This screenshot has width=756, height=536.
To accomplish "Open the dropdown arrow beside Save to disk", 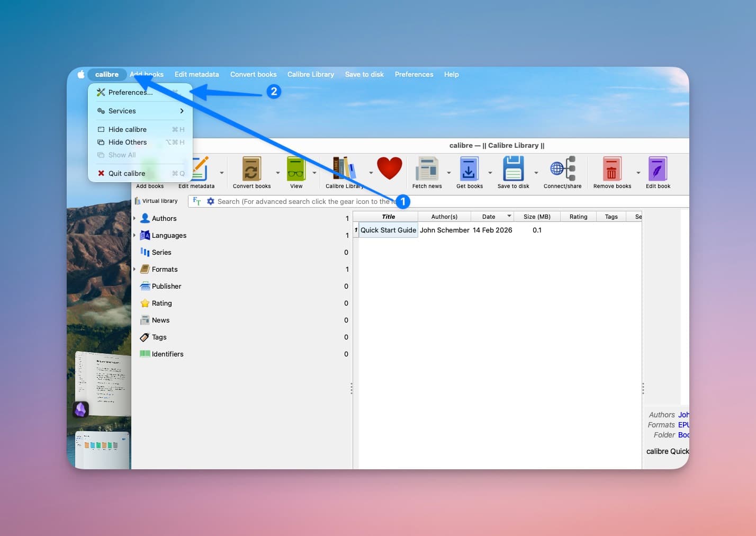I will pos(536,173).
